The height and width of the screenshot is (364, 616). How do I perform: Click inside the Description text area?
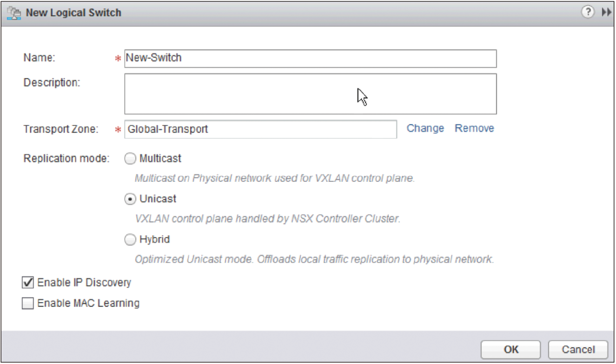[310, 93]
